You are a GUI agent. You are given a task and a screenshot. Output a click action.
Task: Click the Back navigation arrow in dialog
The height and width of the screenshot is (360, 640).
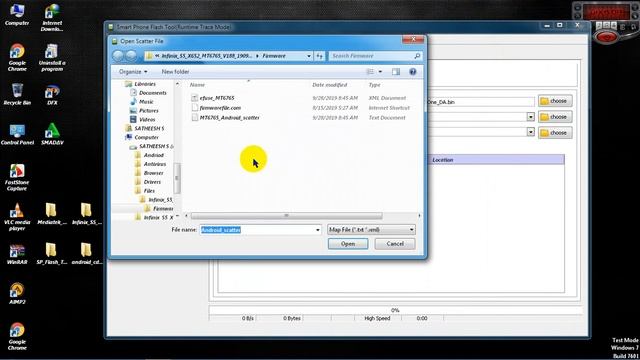(118, 56)
